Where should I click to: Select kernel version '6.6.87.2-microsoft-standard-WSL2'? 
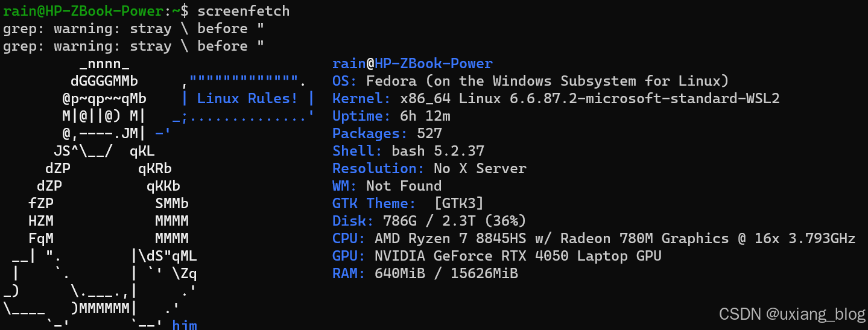(x=645, y=98)
